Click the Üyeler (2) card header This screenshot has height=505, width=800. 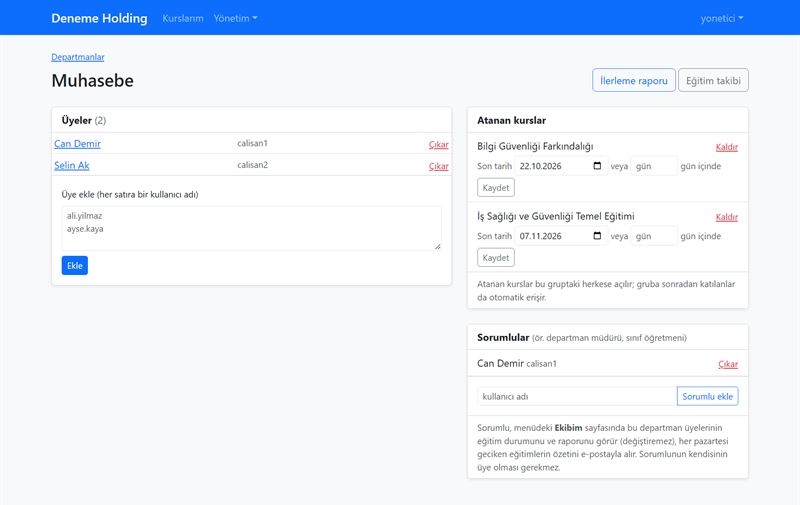(x=252, y=120)
